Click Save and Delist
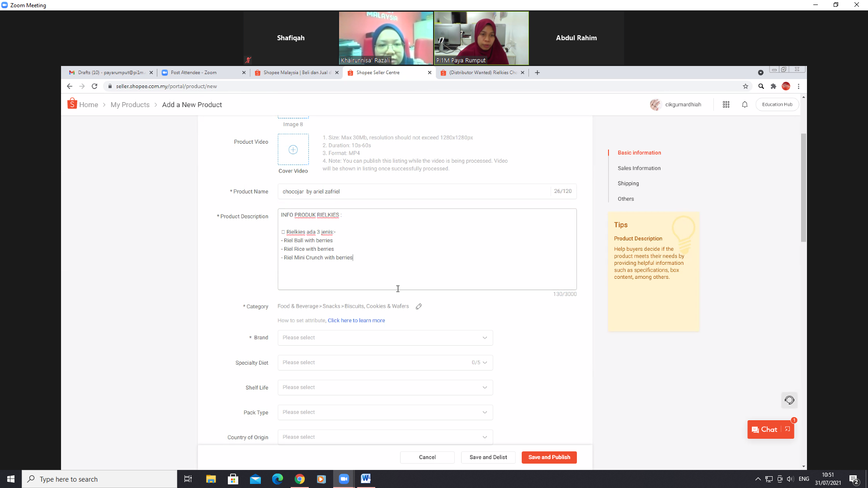 coord(488,457)
